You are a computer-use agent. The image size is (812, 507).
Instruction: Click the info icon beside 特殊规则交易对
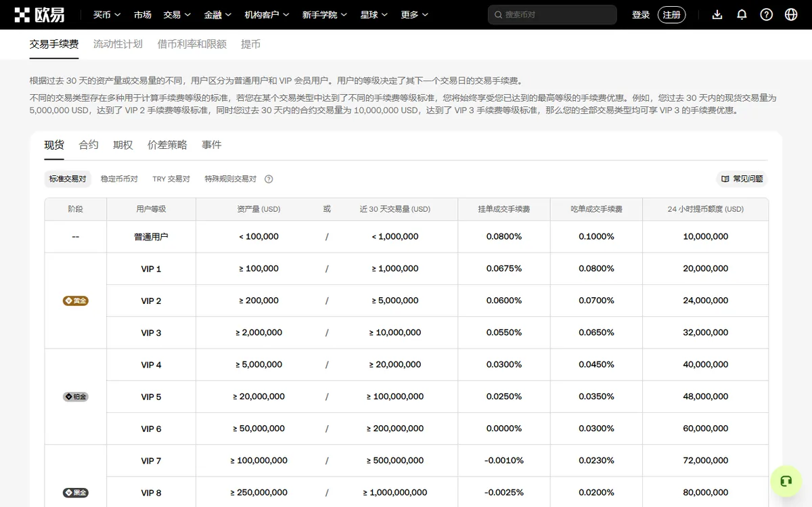click(269, 179)
